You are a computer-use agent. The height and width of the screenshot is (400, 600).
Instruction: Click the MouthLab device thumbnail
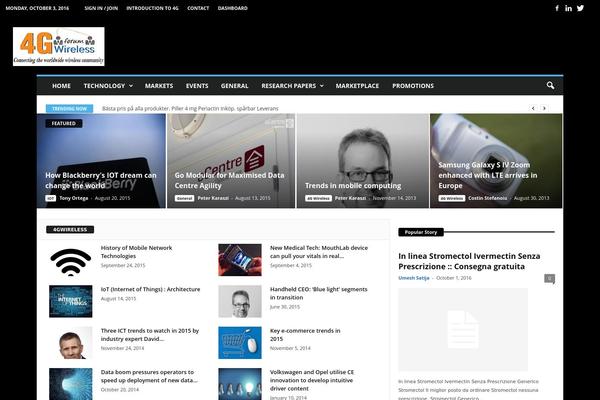pyautogui.click(x=240, y=260)
